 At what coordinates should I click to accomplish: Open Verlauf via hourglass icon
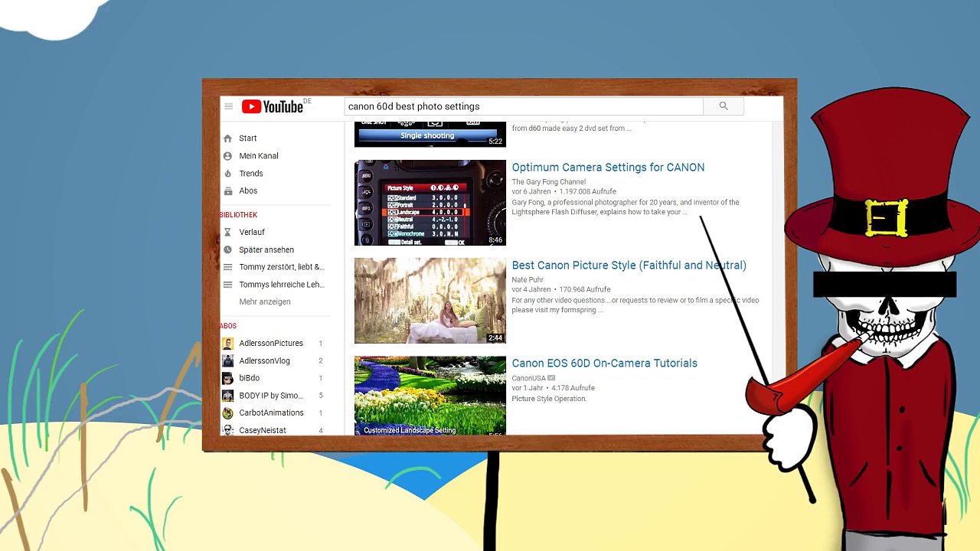227,232
